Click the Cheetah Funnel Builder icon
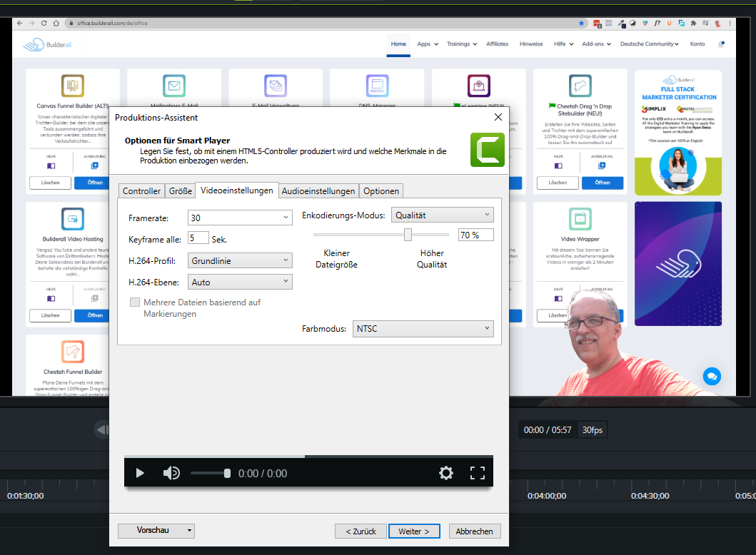 point(73,352)
